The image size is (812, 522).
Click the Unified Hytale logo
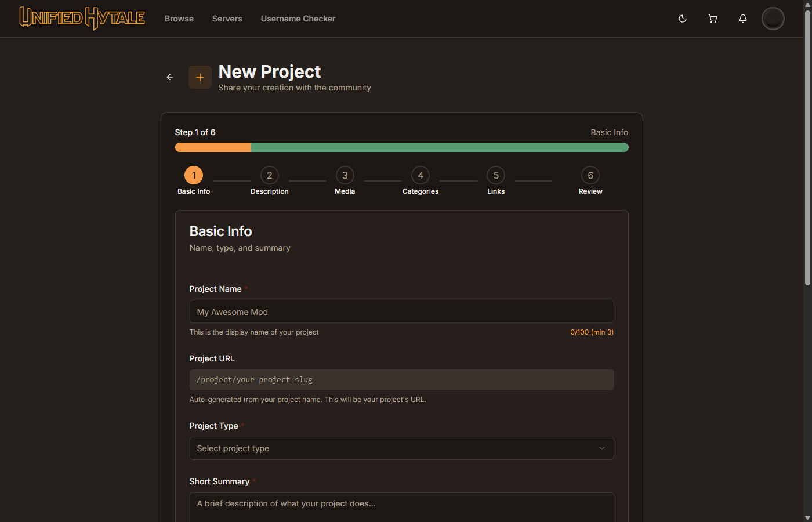pos(82,19)
